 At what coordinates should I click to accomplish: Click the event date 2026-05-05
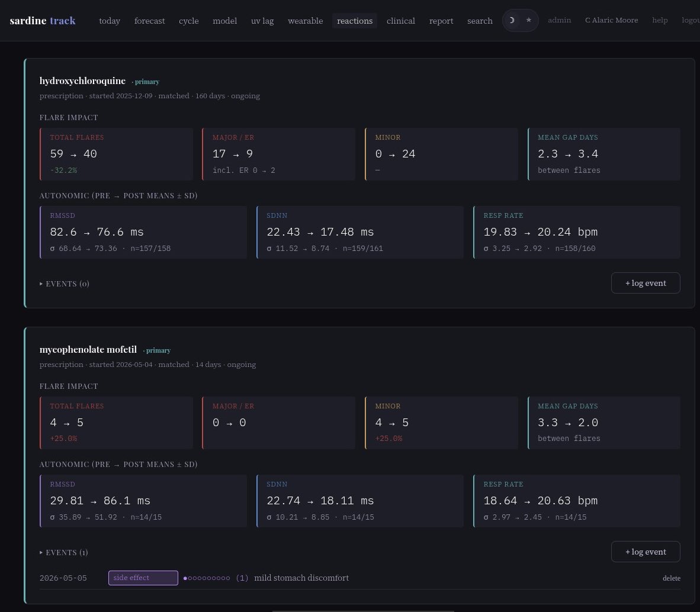pos(63,578)
